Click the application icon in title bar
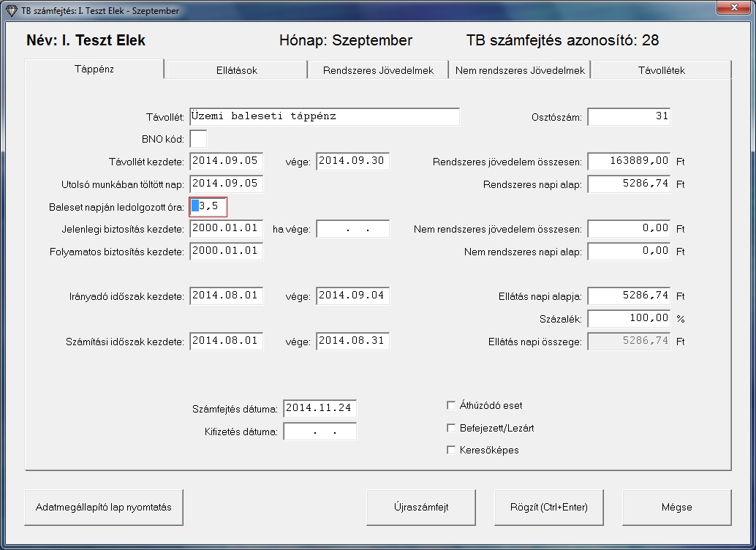The image size is (756, 550). tap(11, 11)
